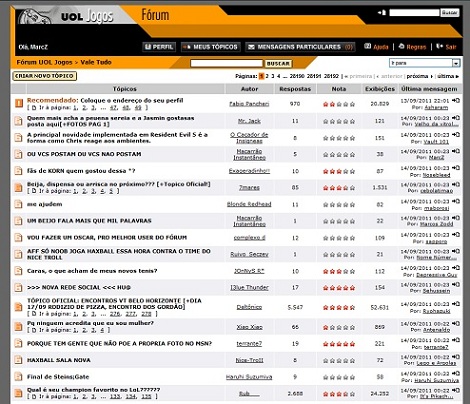Click star rating for '>>> NOVA REDE SOCIAL'
This screenshot has height=404, width=470.
(339, 288)
